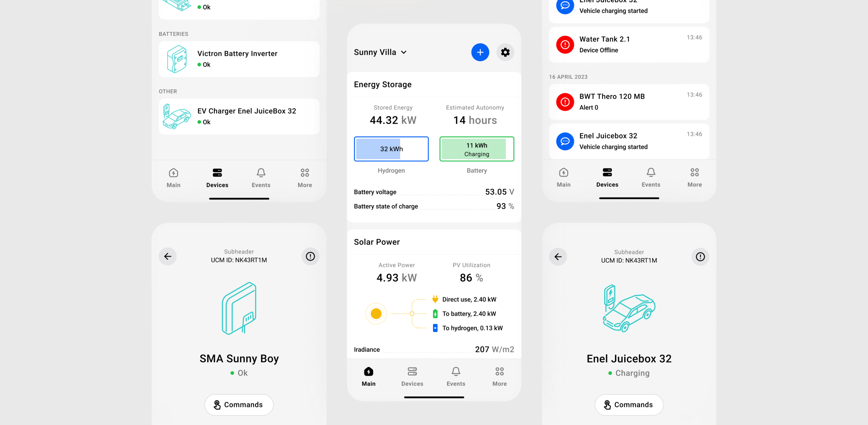The height and width of the screenshot is (425, 868).
Task: Tap the red alert icon on BWT Thero 120 MB
Action: pos(565,102)
